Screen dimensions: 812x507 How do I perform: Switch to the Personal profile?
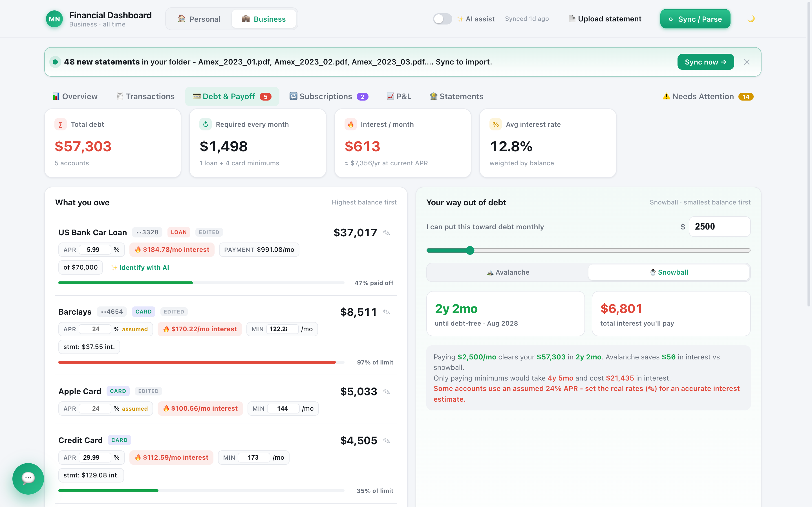199,19
